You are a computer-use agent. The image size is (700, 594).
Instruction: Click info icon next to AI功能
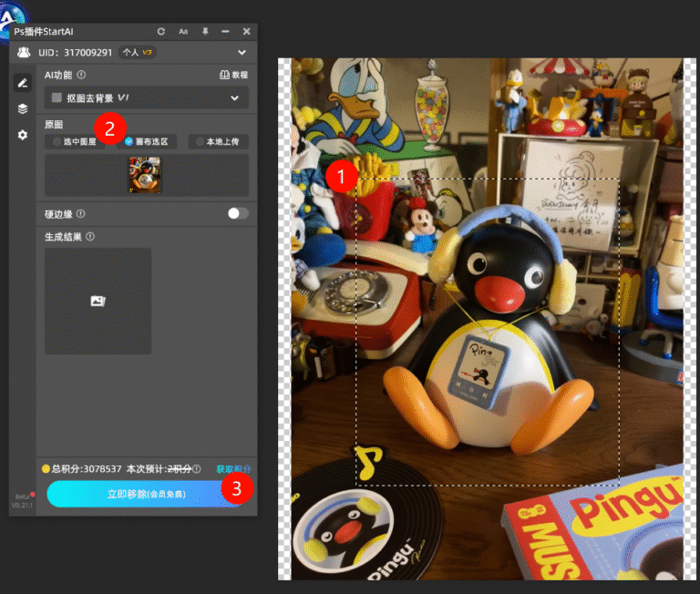pyautogui.click(x=82, y=76)
